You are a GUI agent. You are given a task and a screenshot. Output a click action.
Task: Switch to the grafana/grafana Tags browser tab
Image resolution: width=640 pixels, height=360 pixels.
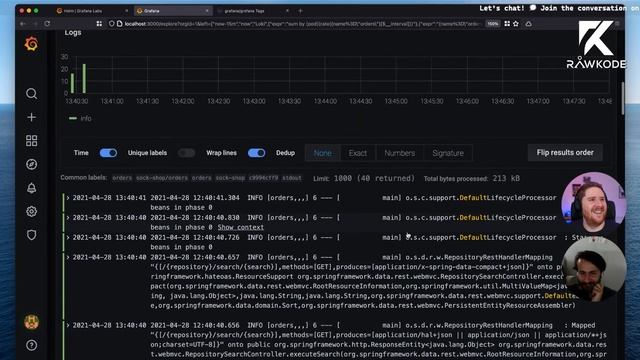click(x=253, y=11)
